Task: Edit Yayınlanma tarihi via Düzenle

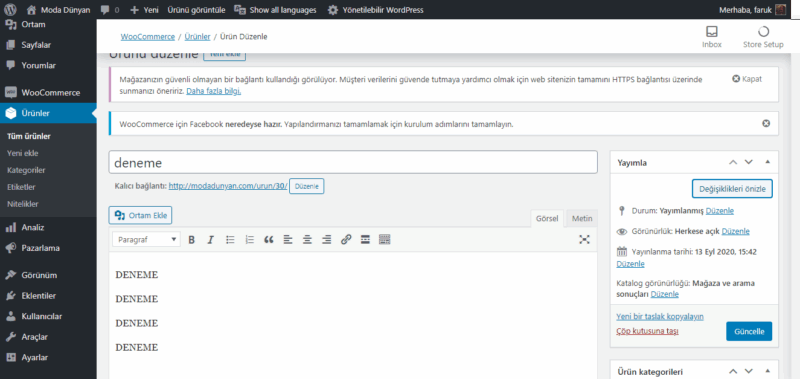Action: (x=631, y=264)
